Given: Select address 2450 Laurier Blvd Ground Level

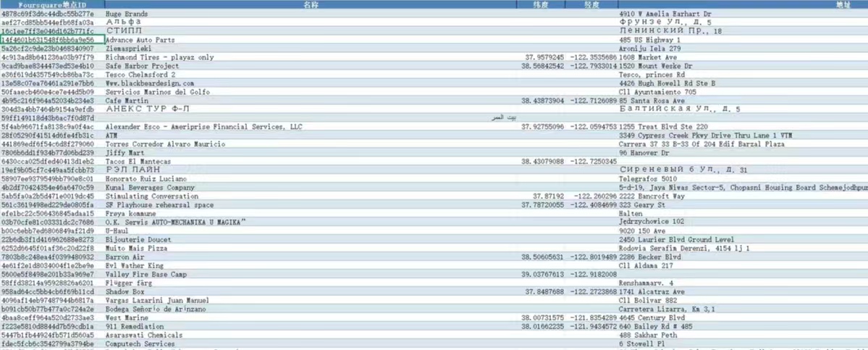Looking at the screenshot, I should coord(676,240).
